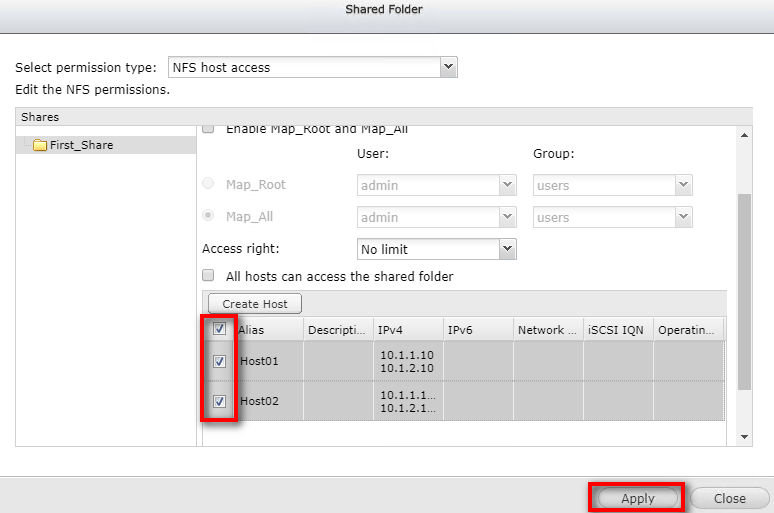This screenshot has height=513, width=774.
Task: Select First_Share in the Shares tree
Action: tap(83, 146)
